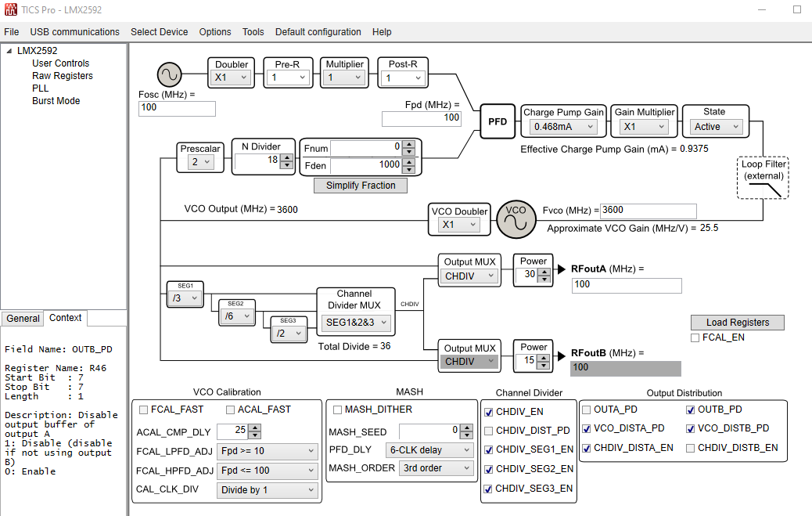
Task: Uncheck the CHDIV_SEG3_EN checkbox
Action: pyautogui.click(x=488, y=489)
